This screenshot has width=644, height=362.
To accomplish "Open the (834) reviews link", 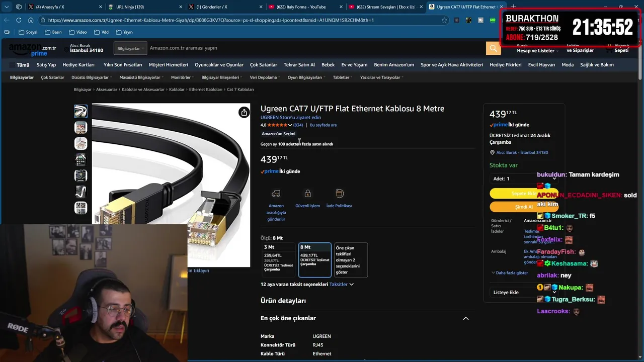I will [298, 125].
